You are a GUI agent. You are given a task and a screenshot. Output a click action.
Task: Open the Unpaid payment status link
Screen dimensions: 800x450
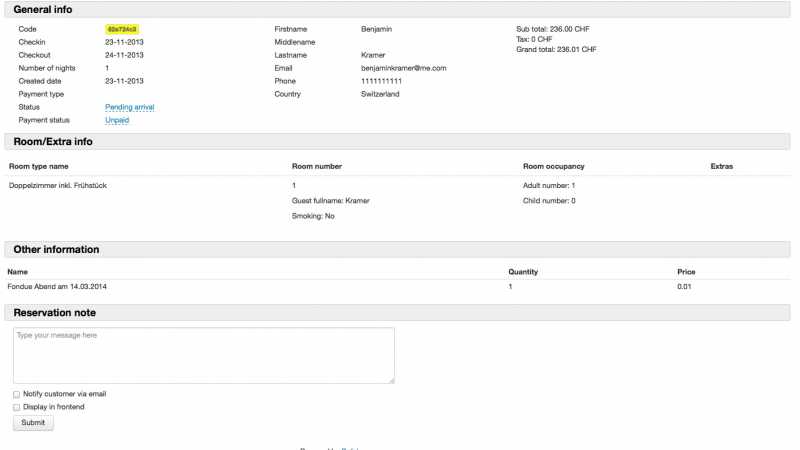tap(117, 120)
